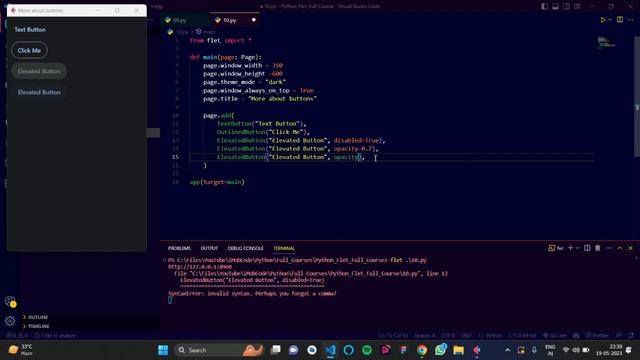Toggle secondary side bar layout icon
Image resolution: width=640 pixels, height=360 pixels.
coord(567,7)
